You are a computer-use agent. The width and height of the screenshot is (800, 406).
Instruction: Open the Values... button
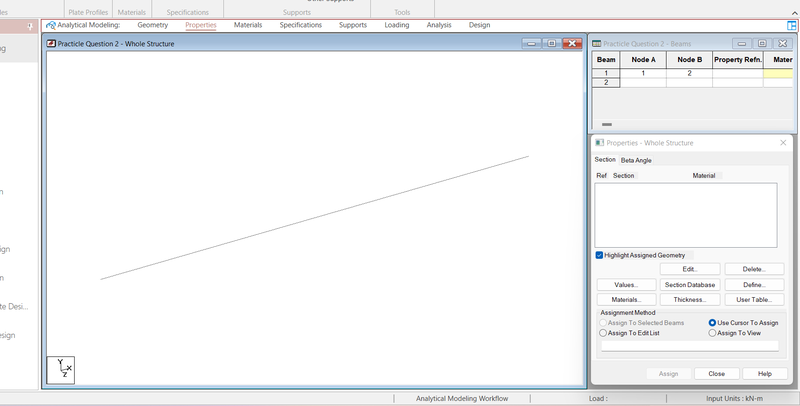[626, 285]
